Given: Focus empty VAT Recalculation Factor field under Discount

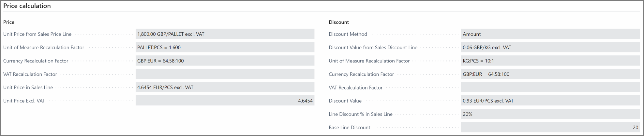Looking at the screenshot, I should tap(550, 88).
